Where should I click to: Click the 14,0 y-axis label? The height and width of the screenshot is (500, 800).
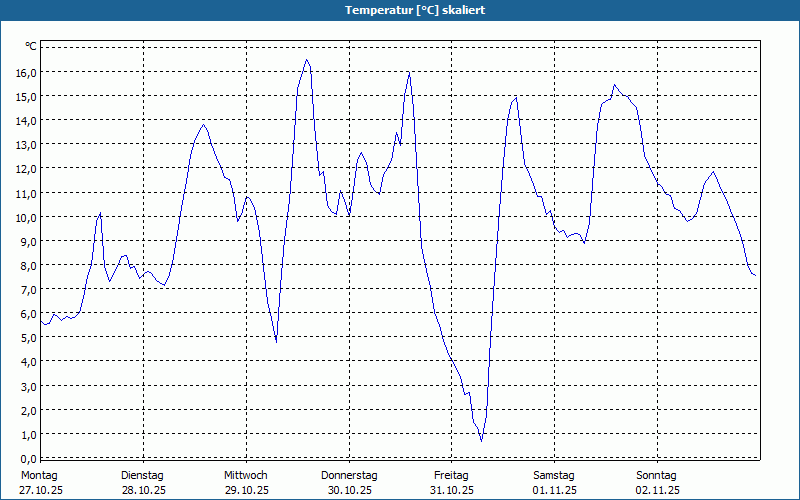(x=27, y=121)
